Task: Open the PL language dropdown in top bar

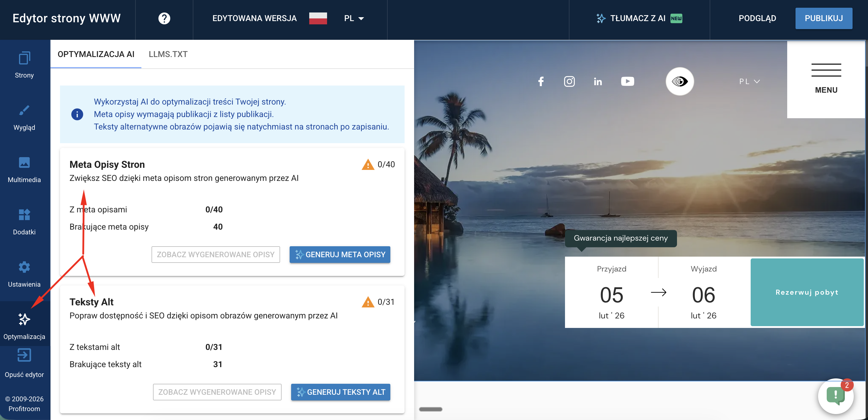Action: [x=353, y=18]
